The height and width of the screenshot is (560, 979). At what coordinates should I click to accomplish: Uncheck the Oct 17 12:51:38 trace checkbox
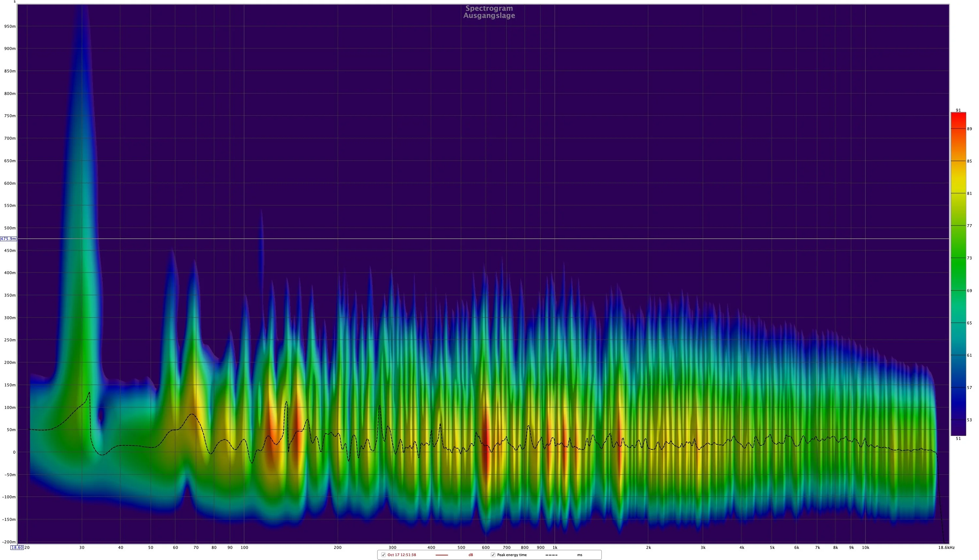[x=383, y=555]
